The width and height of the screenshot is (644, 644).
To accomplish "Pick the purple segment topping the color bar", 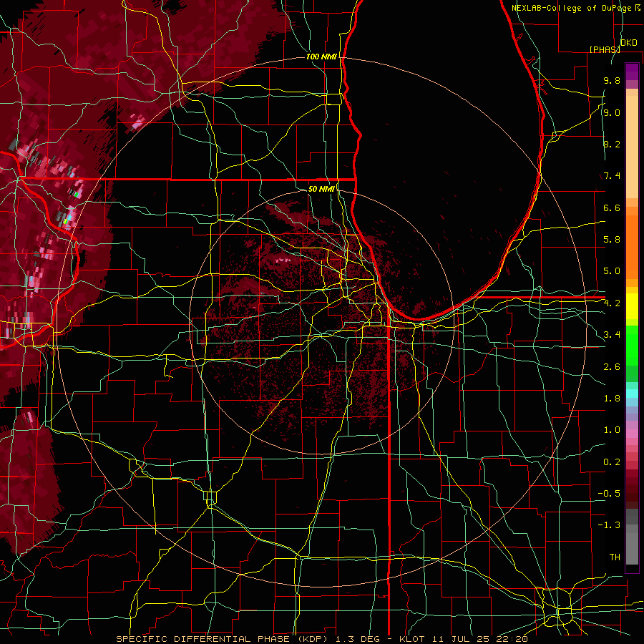I will 632,72.
